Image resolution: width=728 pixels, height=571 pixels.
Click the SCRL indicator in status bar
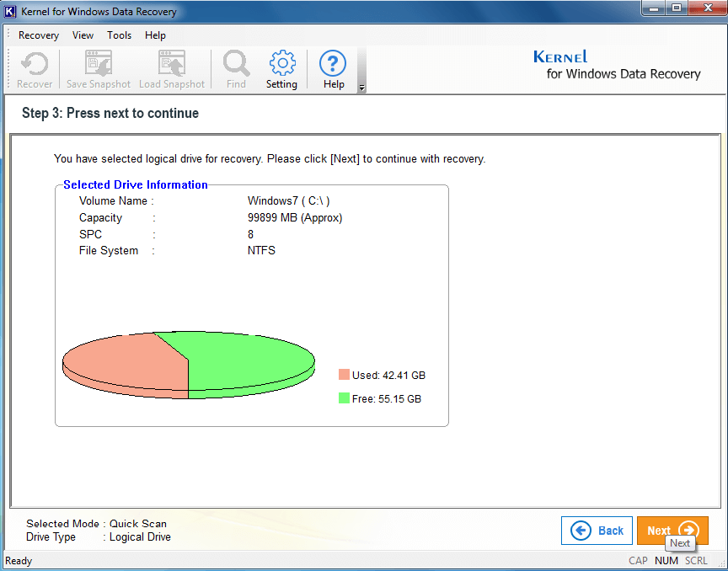[x=696, y=561]
